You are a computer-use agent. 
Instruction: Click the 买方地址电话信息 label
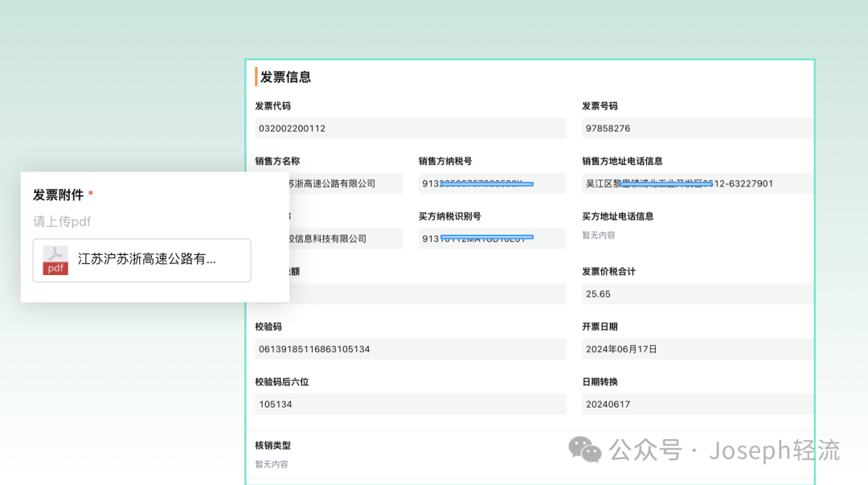[x=618, y=216]
